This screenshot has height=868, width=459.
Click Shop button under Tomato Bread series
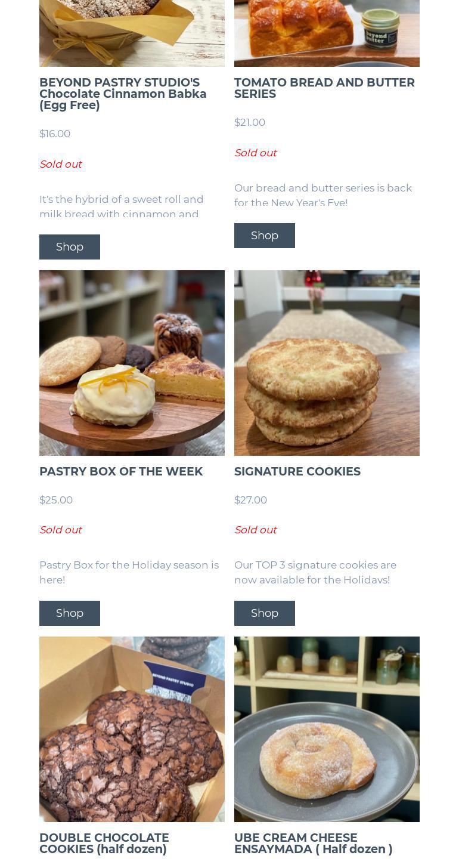[x=265, y=236]
